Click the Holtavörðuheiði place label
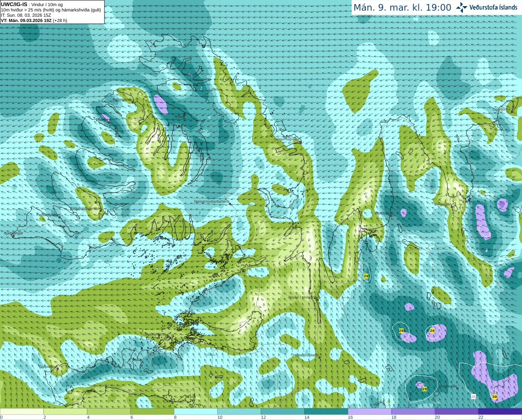Image resolution: width=522 pixels, height=420 pixels. [306, 355]
